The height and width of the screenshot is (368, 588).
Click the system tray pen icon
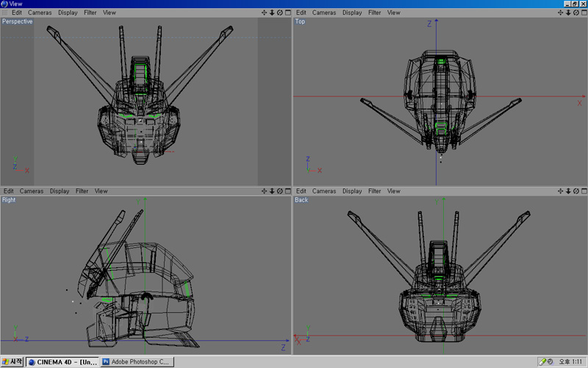pyautogui.click(x=542, y=361)
